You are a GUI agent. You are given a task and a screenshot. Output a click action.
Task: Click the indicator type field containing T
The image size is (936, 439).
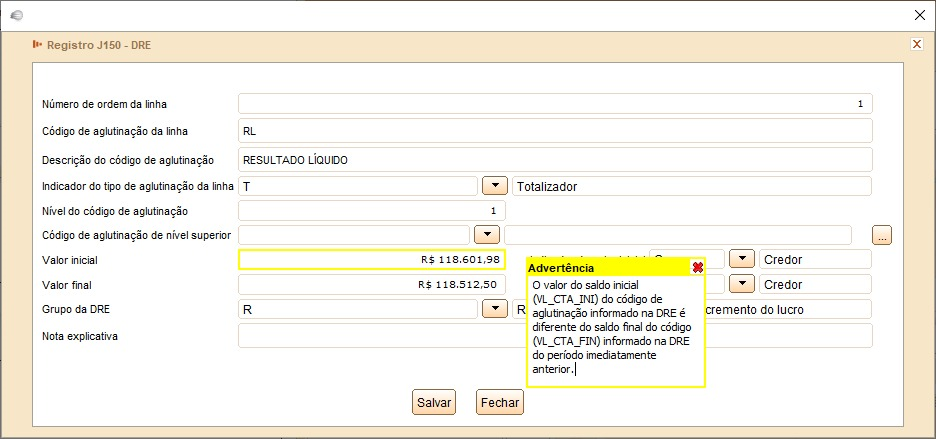point(358,186)
